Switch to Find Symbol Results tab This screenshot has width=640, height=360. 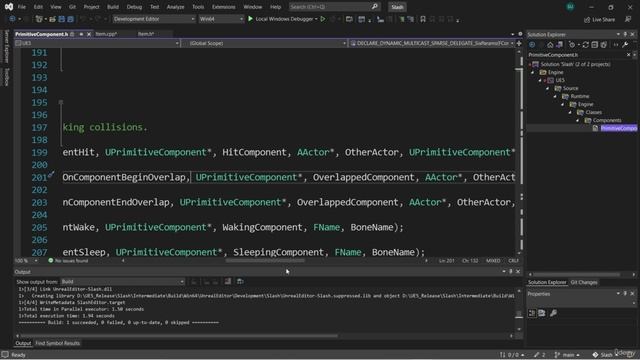(58, 343)
